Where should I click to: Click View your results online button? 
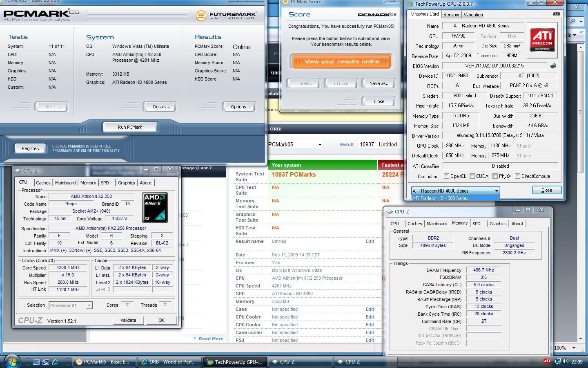point(341,62)
